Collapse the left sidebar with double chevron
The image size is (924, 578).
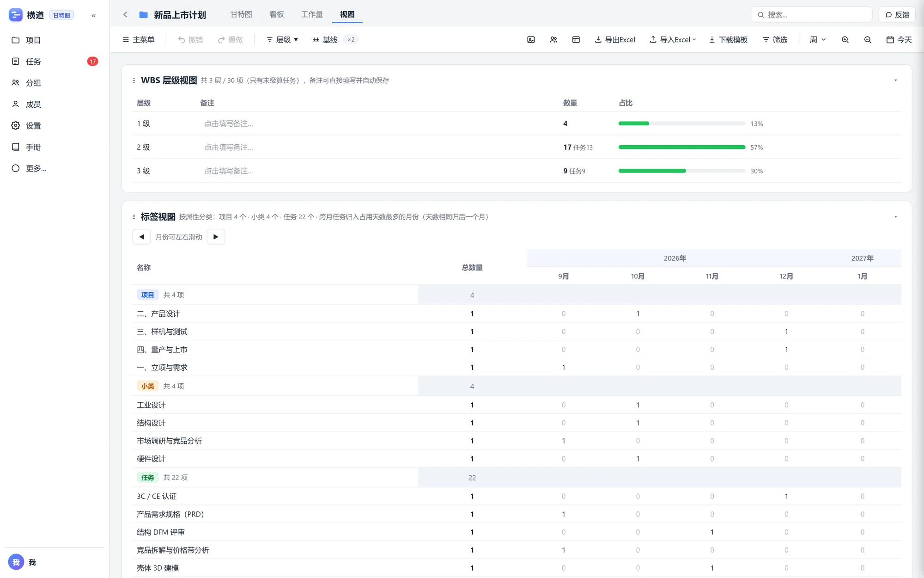[93, 15]
